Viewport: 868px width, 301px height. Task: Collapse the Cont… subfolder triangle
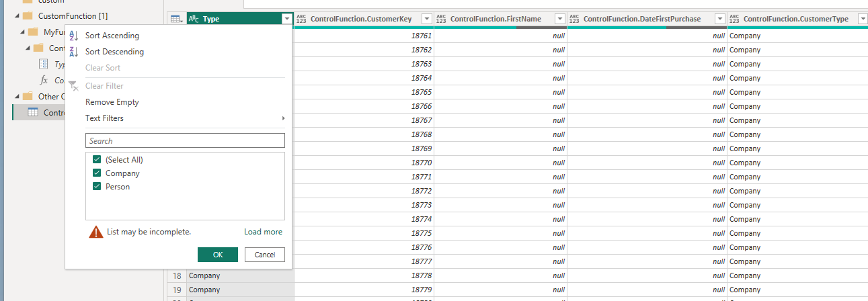click(x=28, y=48)
